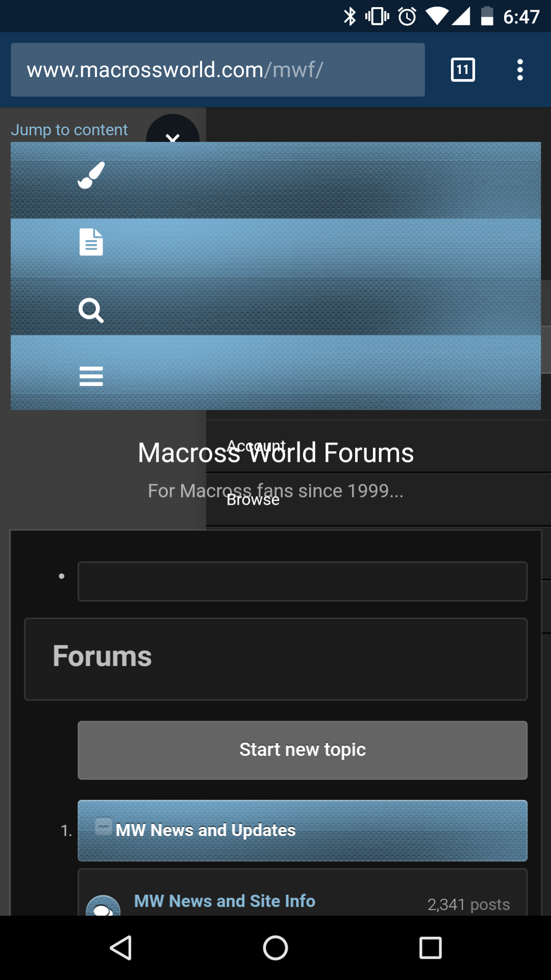Click the Start new topic button
Screen dimensions: 551x980
(303, 750)
